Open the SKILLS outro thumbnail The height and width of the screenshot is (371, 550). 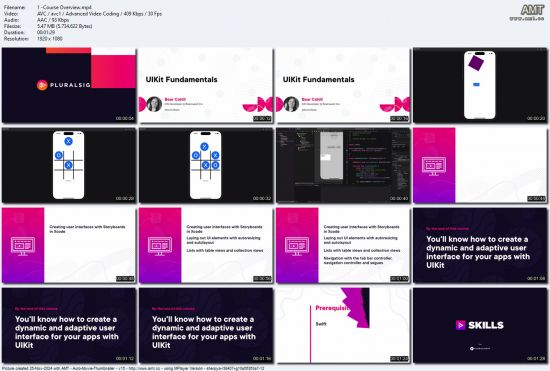(x=480, y=325)
